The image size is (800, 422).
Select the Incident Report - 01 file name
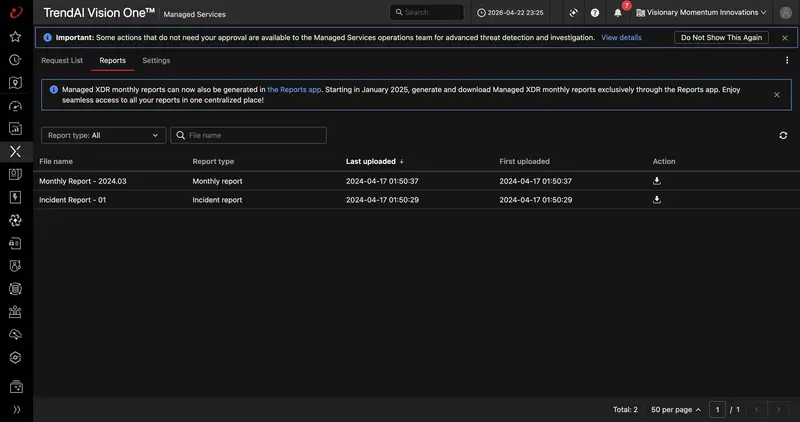72,200
